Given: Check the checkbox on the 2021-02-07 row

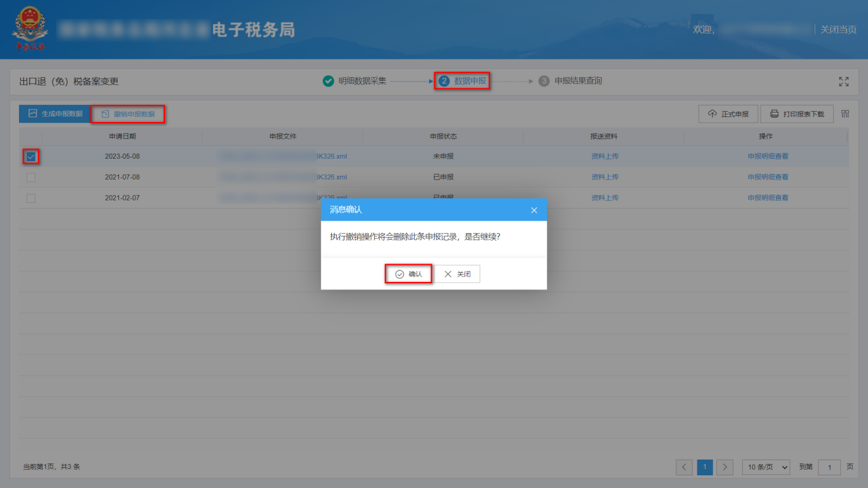Looking at the screenshot, I should 30,197.
